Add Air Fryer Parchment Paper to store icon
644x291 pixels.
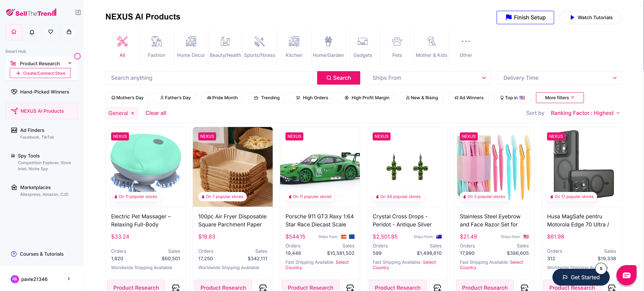click(263, 287)
